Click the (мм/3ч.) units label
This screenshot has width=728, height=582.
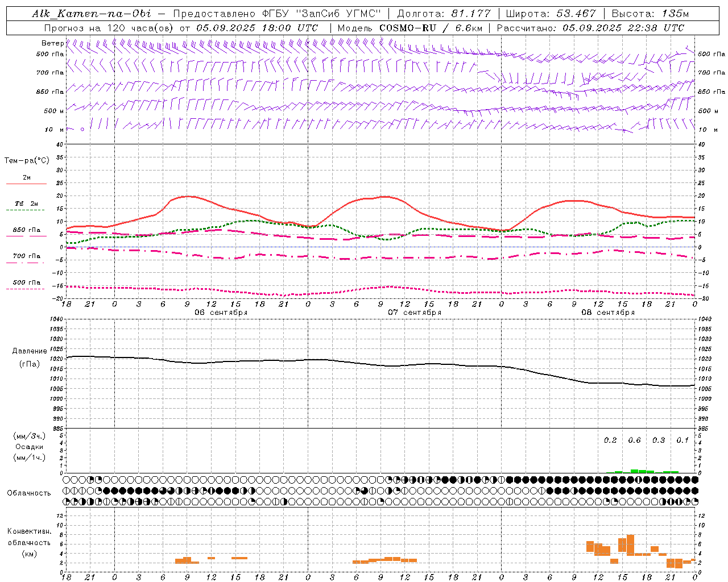coord(29,436)
